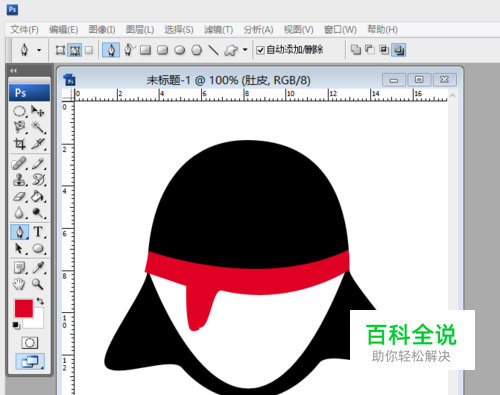Select the Eraser tool
Viewport: 500px width, 395px height.
tap(19, 196)
